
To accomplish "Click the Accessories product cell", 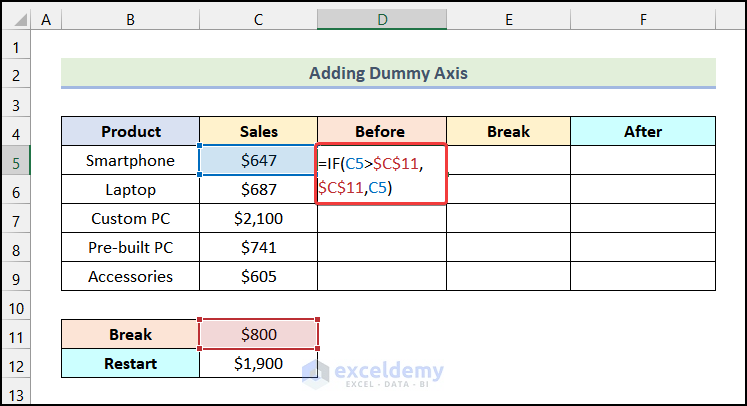I will tap(131, 276).
